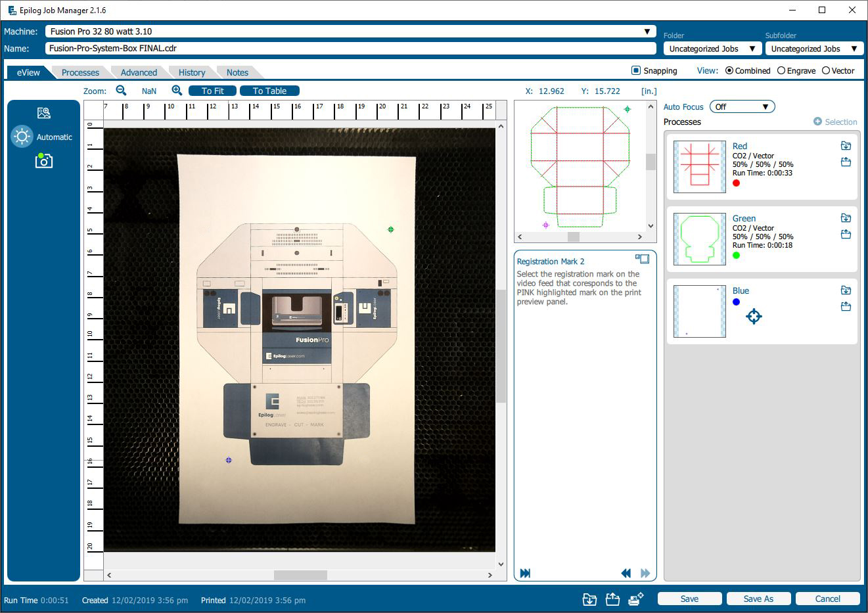Click the Green process name

(744, 218)
